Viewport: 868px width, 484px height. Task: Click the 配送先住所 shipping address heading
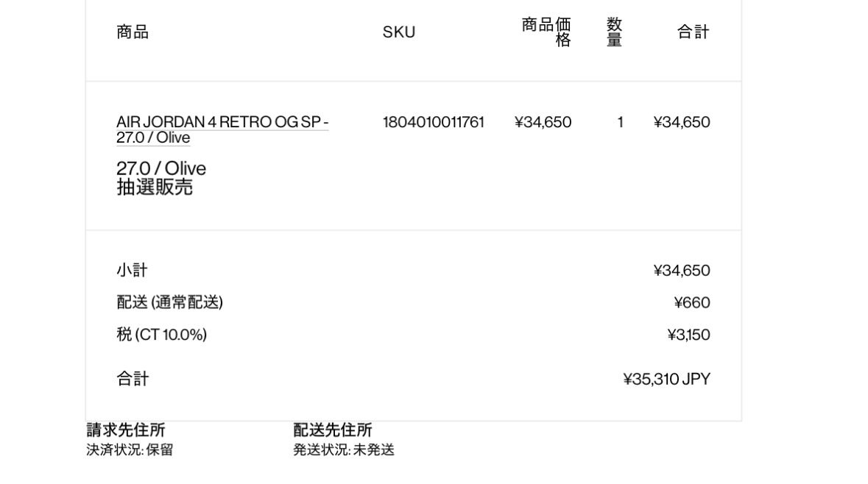pos(333,430)
